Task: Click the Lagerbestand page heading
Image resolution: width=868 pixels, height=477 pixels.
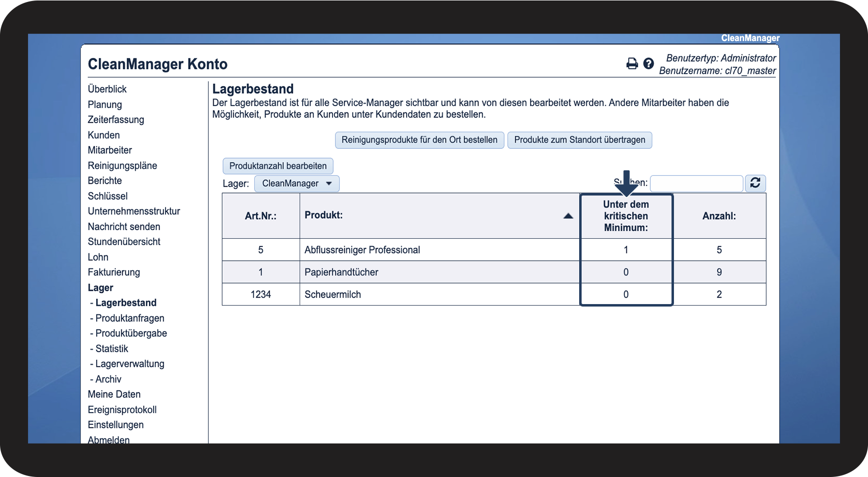Action: coord(253,89)
